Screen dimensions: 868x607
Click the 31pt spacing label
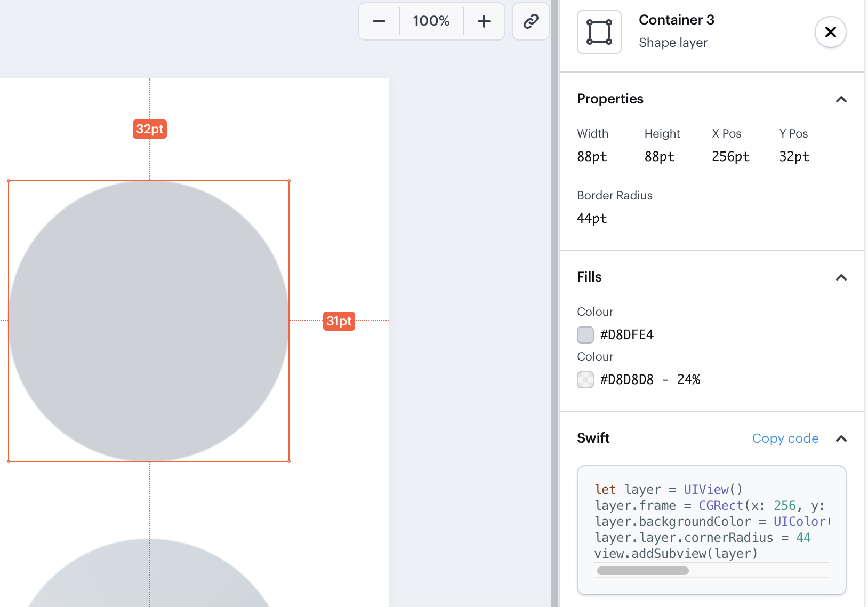(339, 321)
